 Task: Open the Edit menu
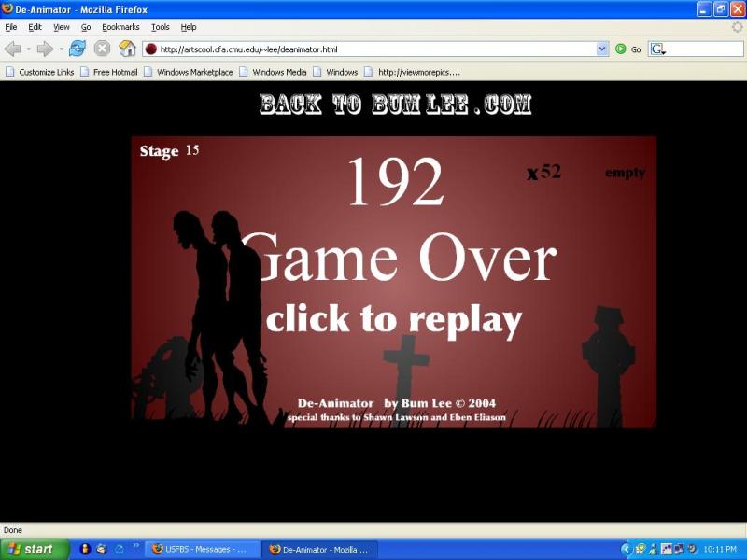coord(35,27)
